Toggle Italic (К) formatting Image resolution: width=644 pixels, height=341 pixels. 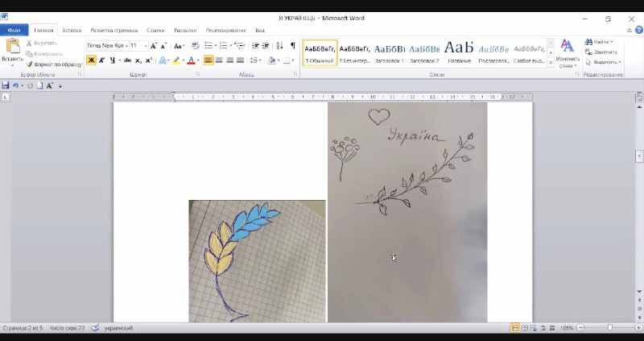click(102, 60)
